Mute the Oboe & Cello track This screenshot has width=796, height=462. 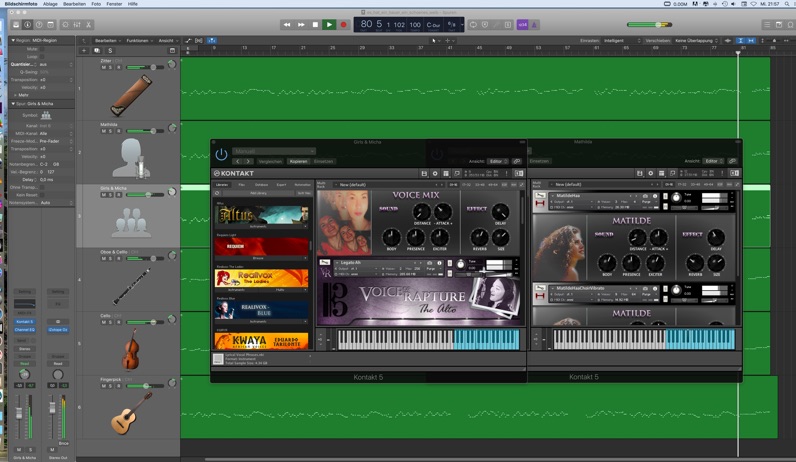[x=104, y=258]
